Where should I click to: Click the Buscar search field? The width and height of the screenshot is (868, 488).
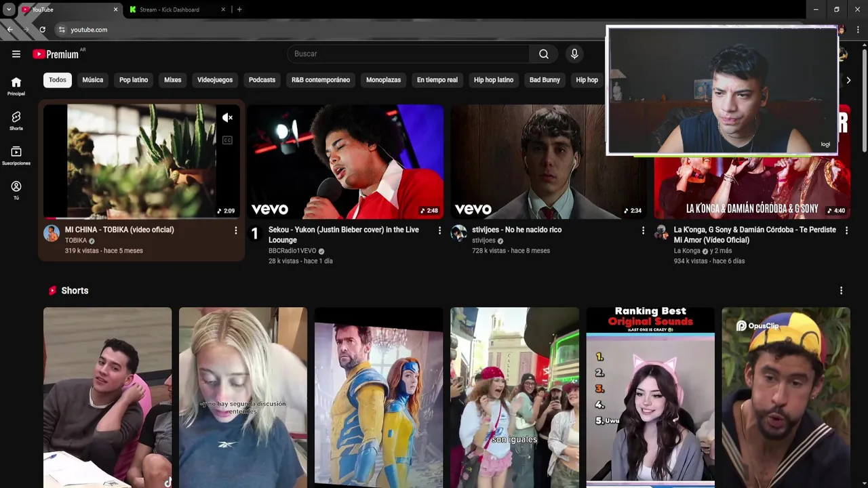[x=408, y=54]
